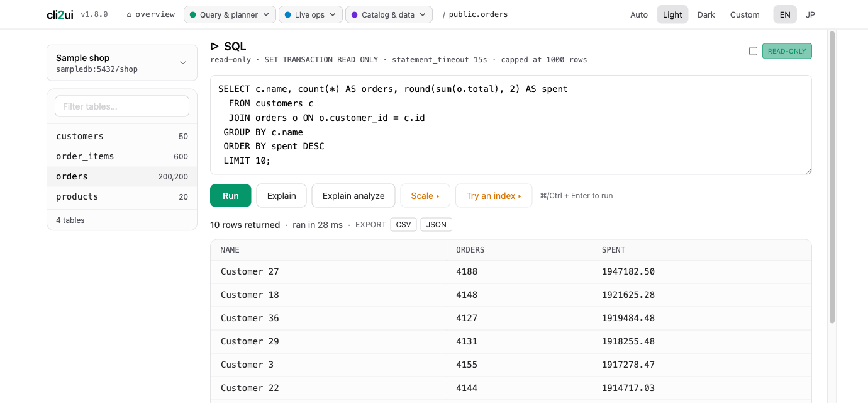Image resolution: width=868 pixels, height=403 pixels.
Task: Run the SQL query
Action: click(231, 196)
